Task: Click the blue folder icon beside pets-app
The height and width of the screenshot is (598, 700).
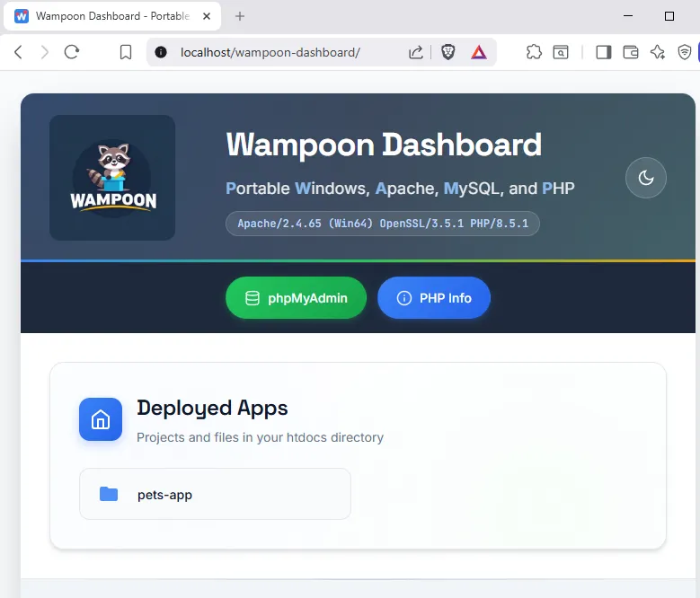Action: click(x=109, y=494)
